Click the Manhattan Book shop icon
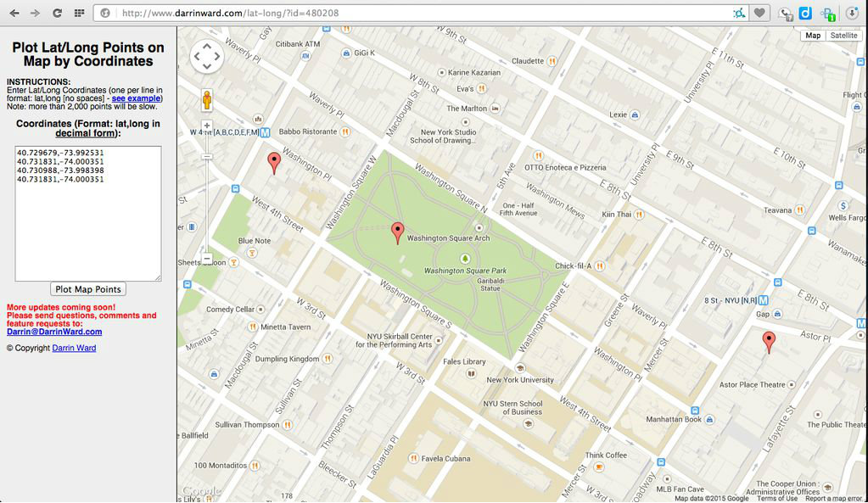The height and width of the screenshot is (503, 868). click(709, 419)
